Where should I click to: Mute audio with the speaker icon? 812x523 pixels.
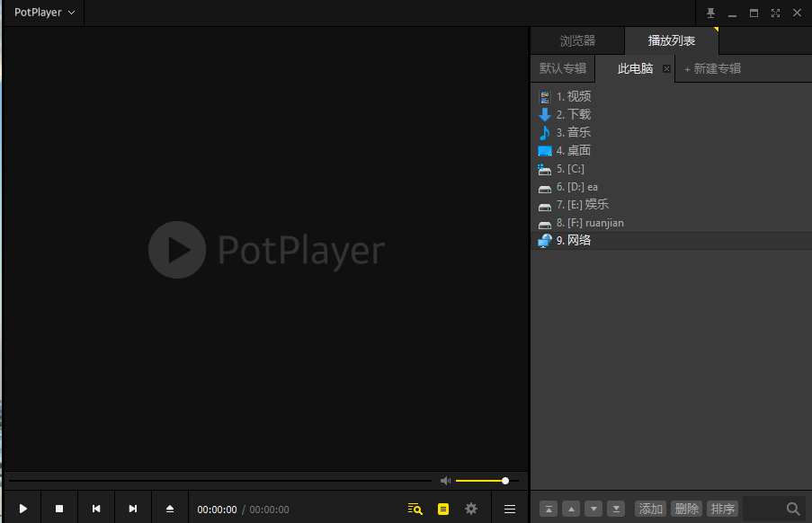click(445, 481)
